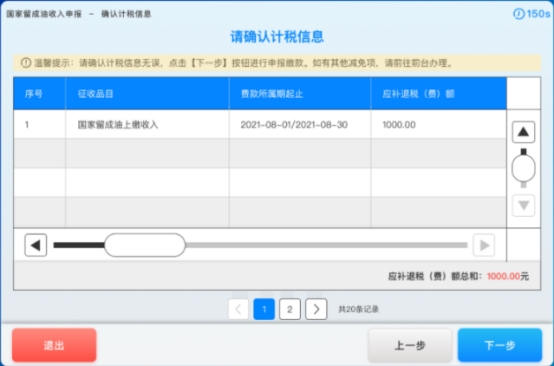Screen dimensions: 554x366
Task: Click the scroll up arrow button
Action: pos(523,132)
